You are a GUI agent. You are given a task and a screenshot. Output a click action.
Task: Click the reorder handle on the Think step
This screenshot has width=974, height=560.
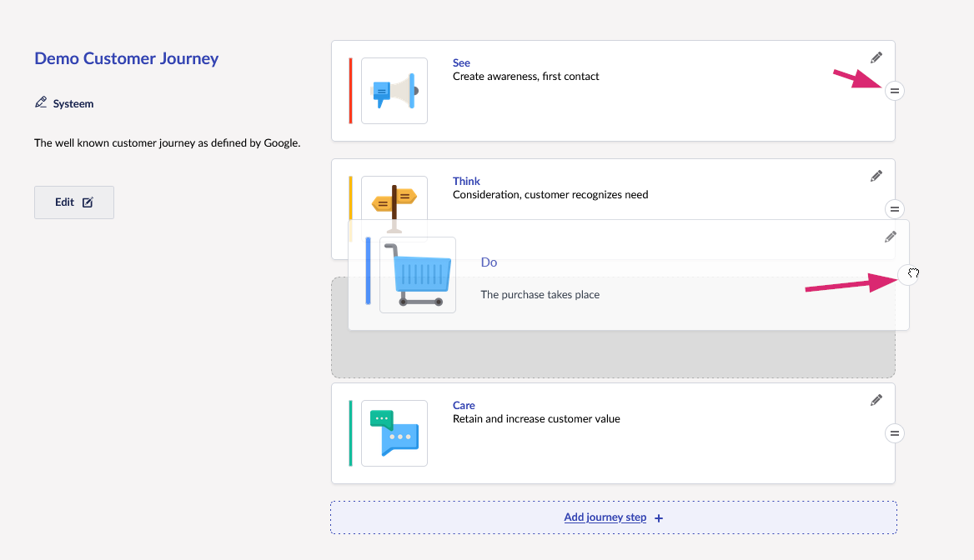click(894, 209)
